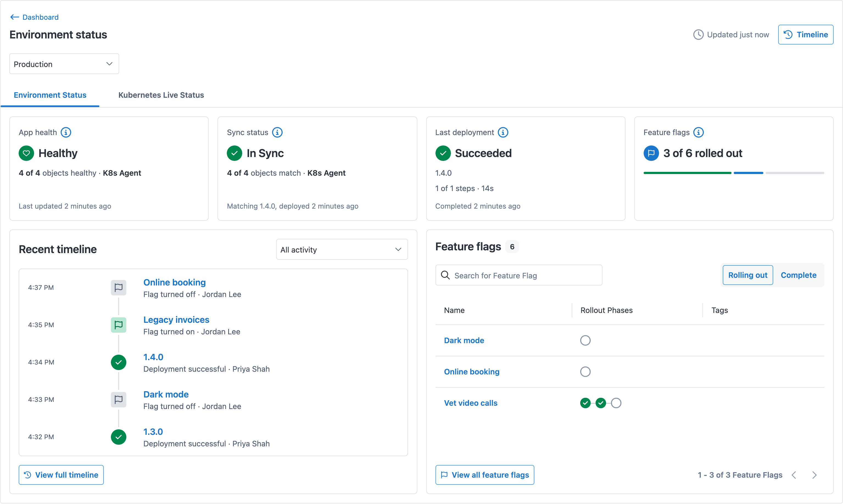Click the Timeline button
Image resolution: width=843 pixels, height=504 pixels.
pos(806,35)
